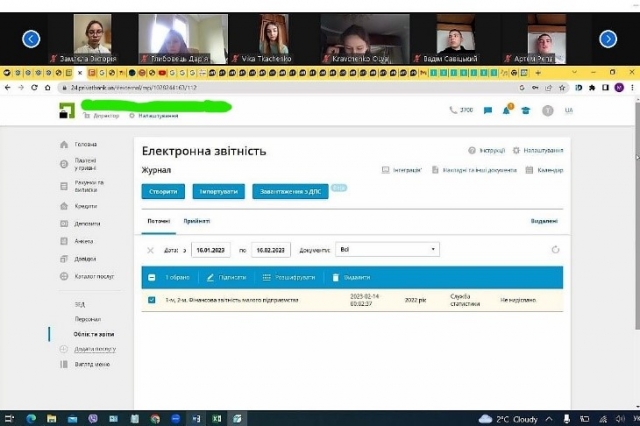Switch to the Поточні tab
Image resolution: width=640 pixels, height=426 pixels.
tap(159, 221)
